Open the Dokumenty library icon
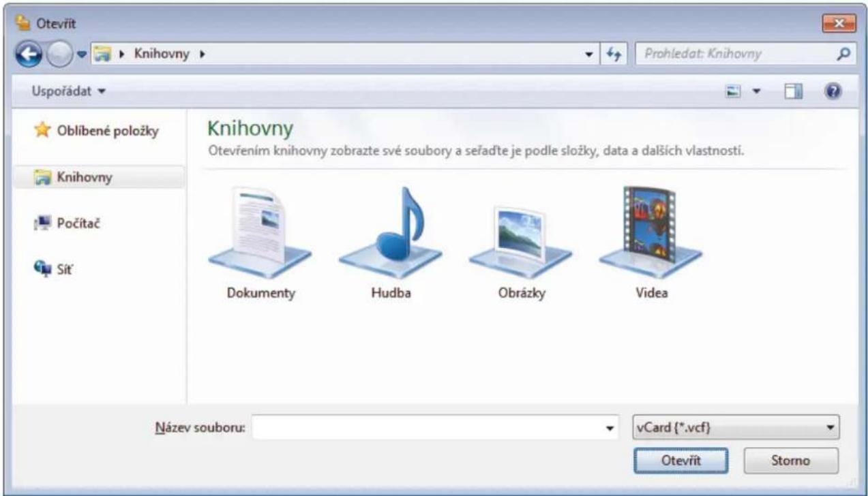Viewport: 868px width, 496px height. pos(260,234)
